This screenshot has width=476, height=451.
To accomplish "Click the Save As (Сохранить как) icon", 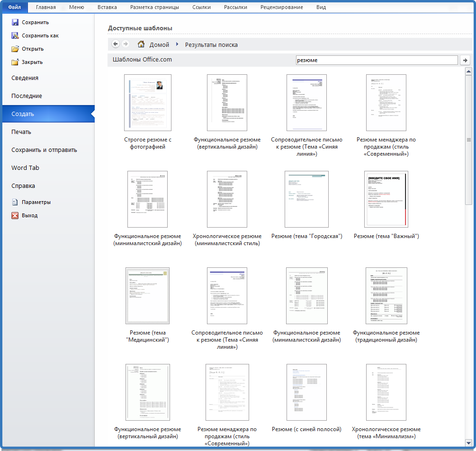I will (x=15, y=35).
